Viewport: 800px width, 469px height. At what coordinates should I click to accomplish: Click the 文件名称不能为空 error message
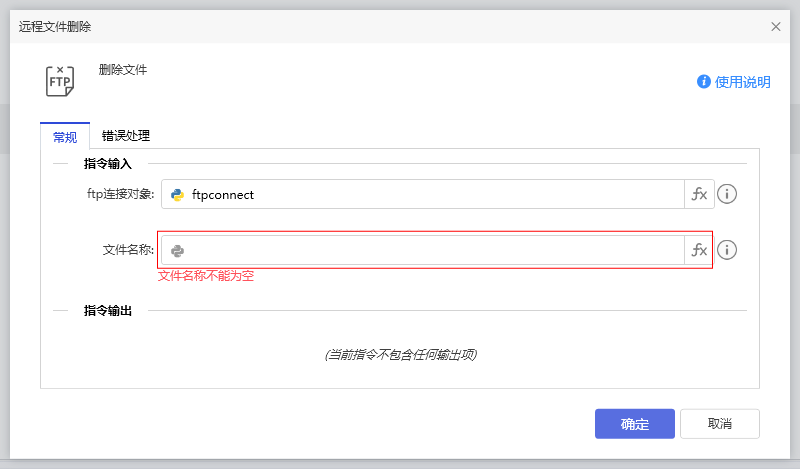(x=206, y=276)
